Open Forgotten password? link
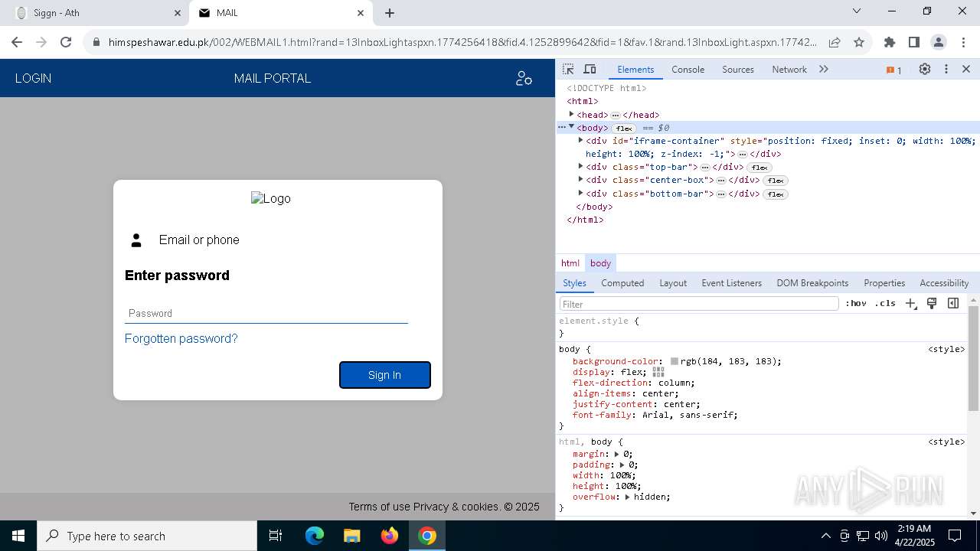Viewport: 980px width, 551px height. [x=181, y=338]
